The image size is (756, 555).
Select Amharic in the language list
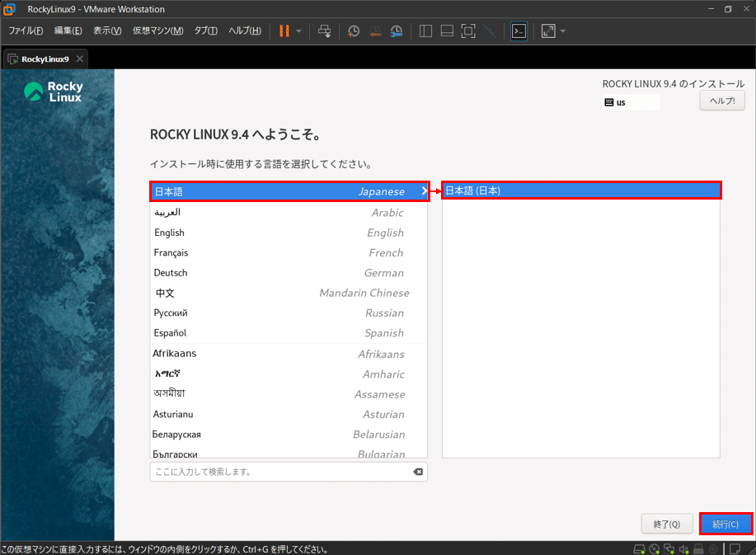tap(289, 374)
